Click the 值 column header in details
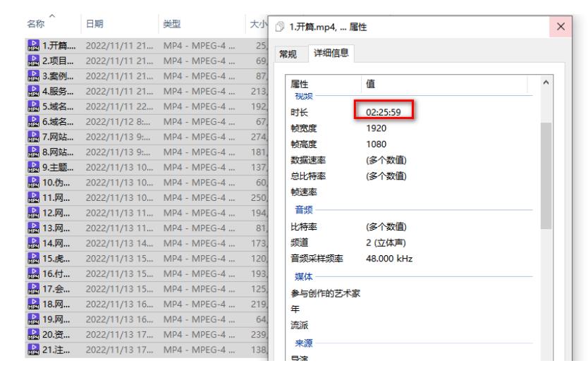Screen dimensions: 588x375 point(371,85)
